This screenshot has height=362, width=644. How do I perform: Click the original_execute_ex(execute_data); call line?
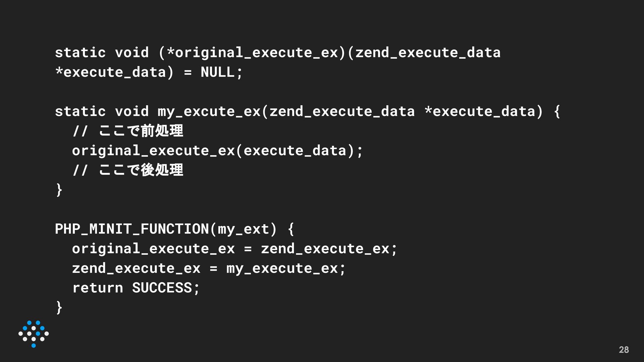[217, 150]
